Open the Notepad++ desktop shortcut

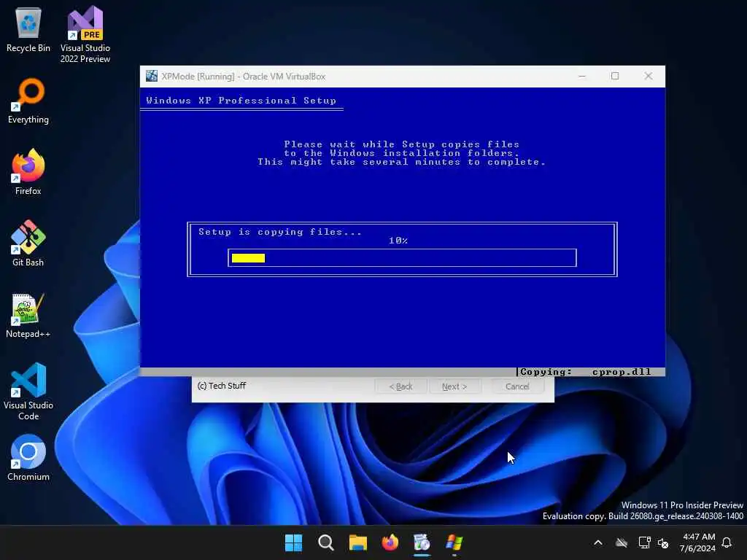coord(28,315)
